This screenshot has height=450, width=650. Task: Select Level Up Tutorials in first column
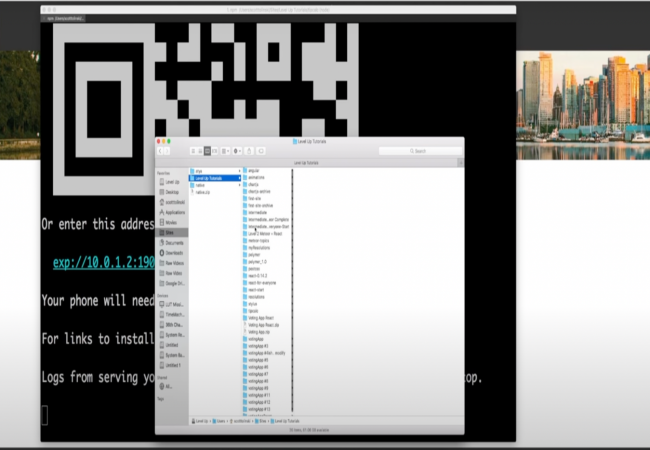(x=215, y=178)
